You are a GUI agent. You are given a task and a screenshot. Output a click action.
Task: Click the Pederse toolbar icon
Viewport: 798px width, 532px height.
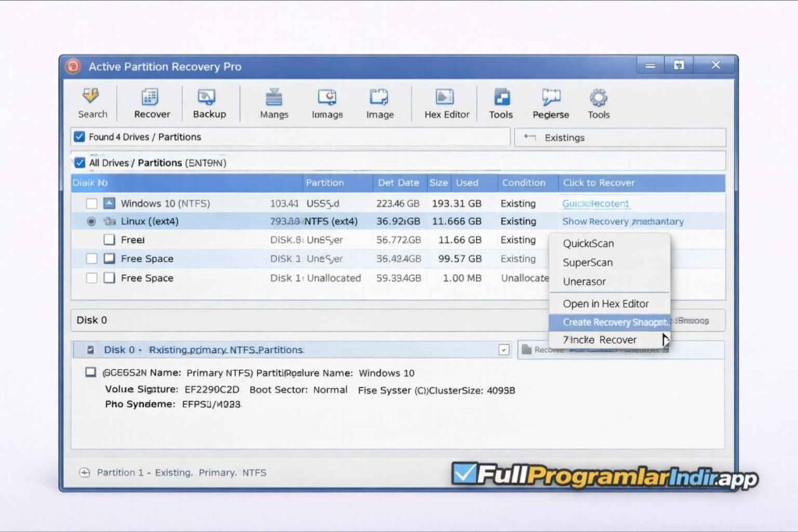(x=550, y=103)
